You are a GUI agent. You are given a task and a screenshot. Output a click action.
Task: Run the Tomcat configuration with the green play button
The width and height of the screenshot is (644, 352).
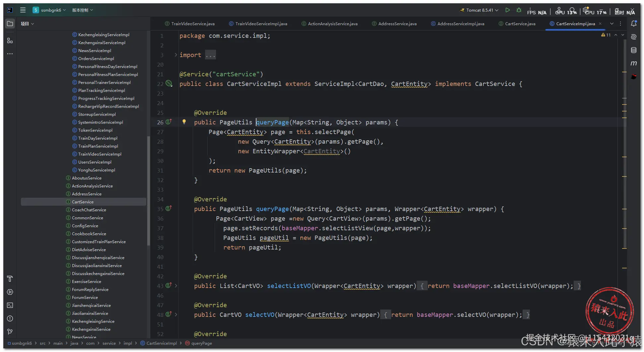tap(507, 10)
